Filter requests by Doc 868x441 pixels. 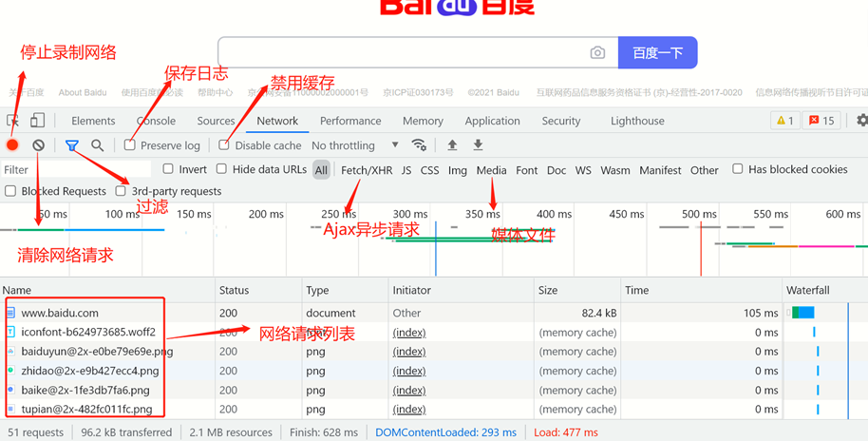click(557, 170)
